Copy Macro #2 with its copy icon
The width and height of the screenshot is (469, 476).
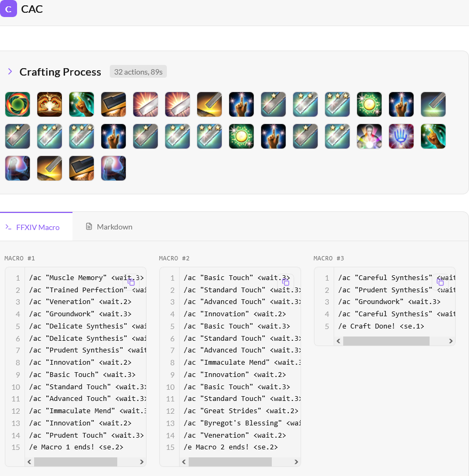pos(286,282)
